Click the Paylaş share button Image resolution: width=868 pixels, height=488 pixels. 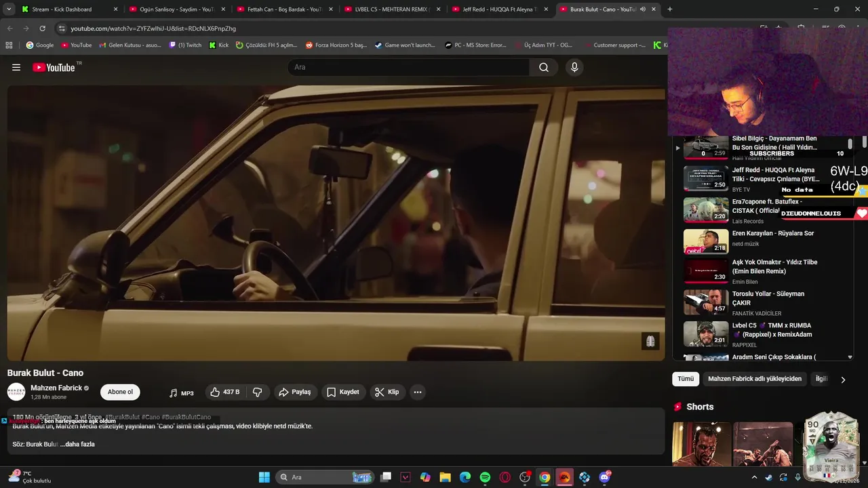(x=294, y=392)
